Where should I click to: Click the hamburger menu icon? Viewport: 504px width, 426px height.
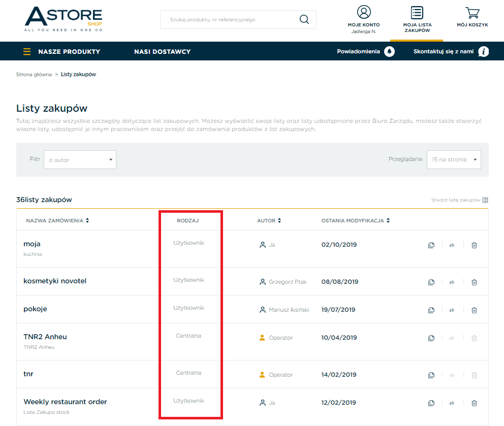click(x=27, y=51)
